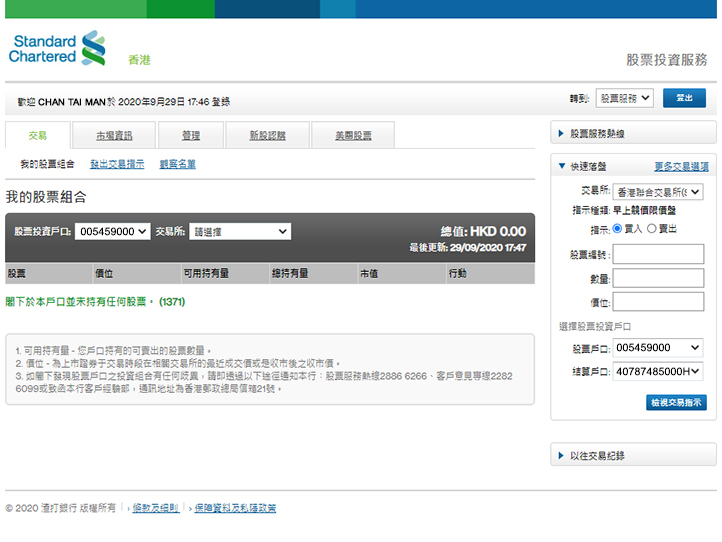Open the 股票投資戶口 dropdown in portfolio bar
This screenshot has width=722, height=542.
point(112,231)
